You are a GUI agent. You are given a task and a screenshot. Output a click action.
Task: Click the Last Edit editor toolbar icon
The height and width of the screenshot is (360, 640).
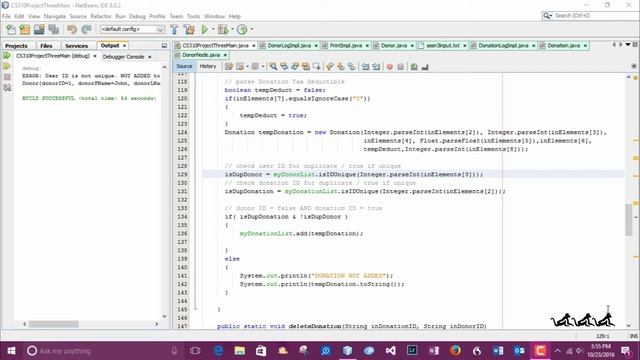(229, 67)
